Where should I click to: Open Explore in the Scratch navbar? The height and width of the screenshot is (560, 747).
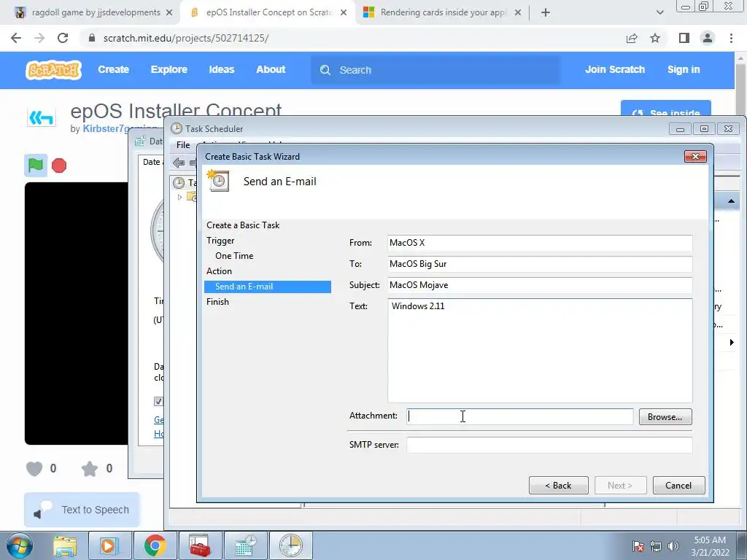pyautogui.click(x=169, y=69)
